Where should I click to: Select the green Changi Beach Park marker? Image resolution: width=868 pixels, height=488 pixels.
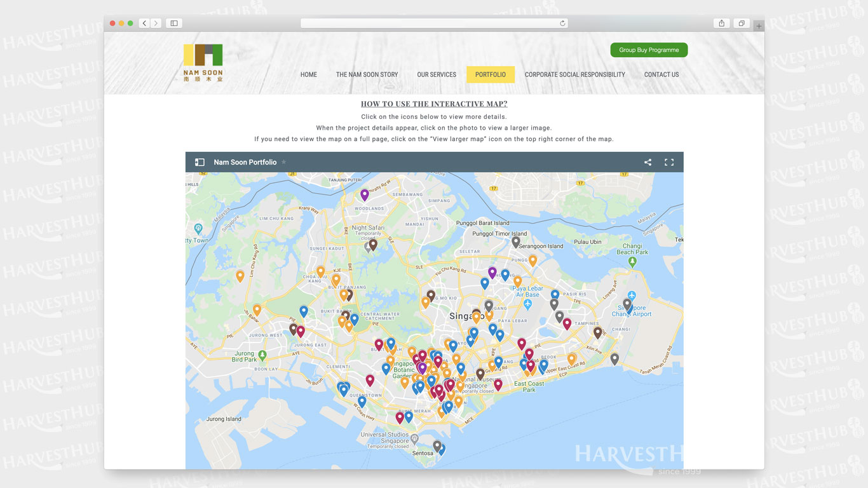click(x=632, y=261)
